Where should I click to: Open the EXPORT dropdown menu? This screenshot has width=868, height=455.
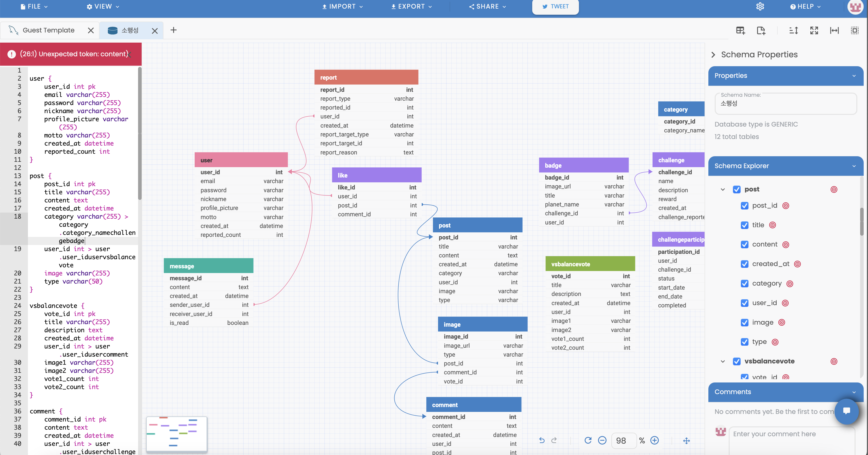point(411,6)
